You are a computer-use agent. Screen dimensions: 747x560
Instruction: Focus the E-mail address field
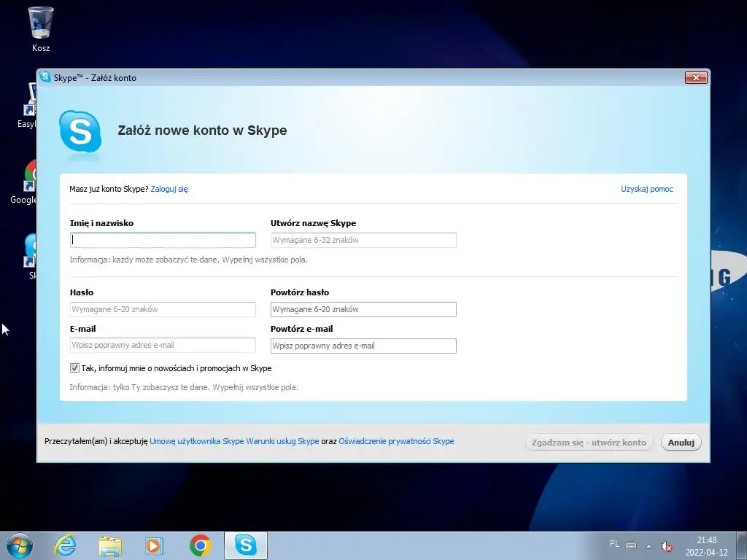tap(163, 345)
